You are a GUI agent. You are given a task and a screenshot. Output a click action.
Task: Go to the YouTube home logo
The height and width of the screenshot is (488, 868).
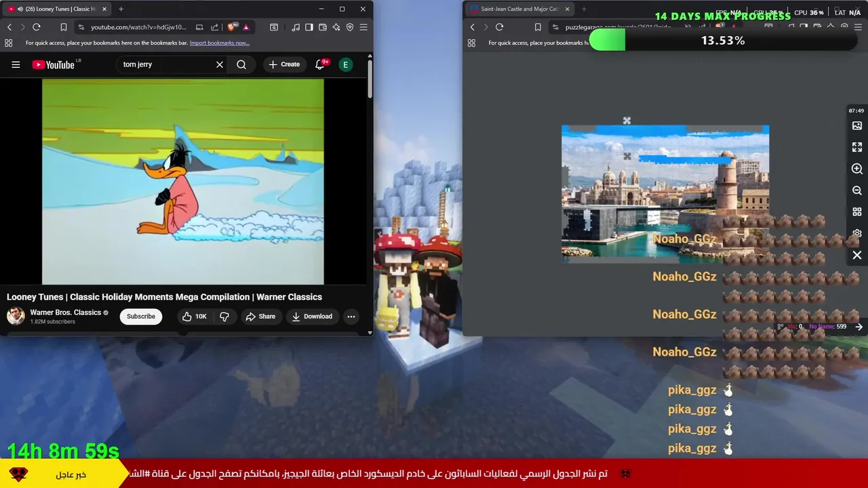[54, 64]
